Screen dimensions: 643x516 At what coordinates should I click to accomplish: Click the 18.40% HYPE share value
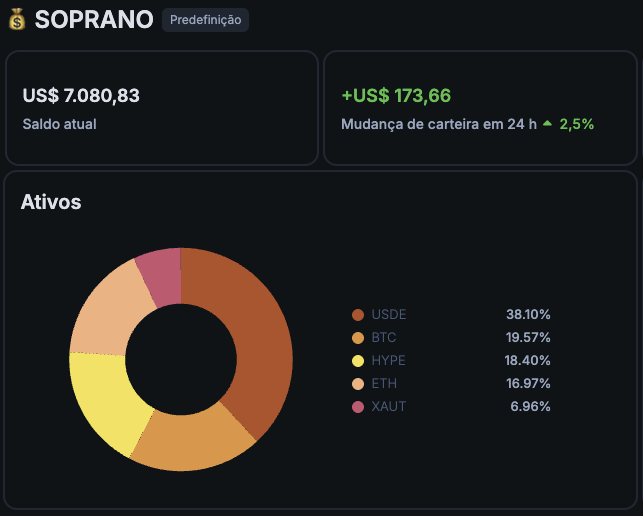point(527,361)
